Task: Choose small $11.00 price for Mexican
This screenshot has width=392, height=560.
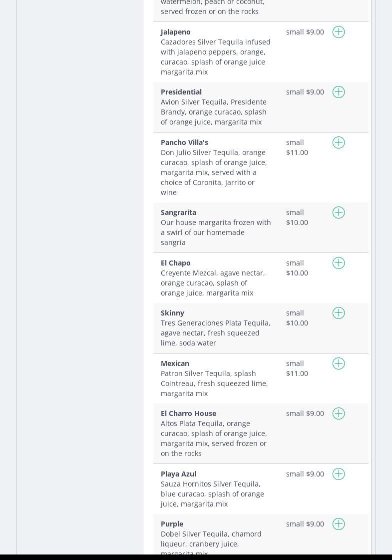Action: pos(297,368)
